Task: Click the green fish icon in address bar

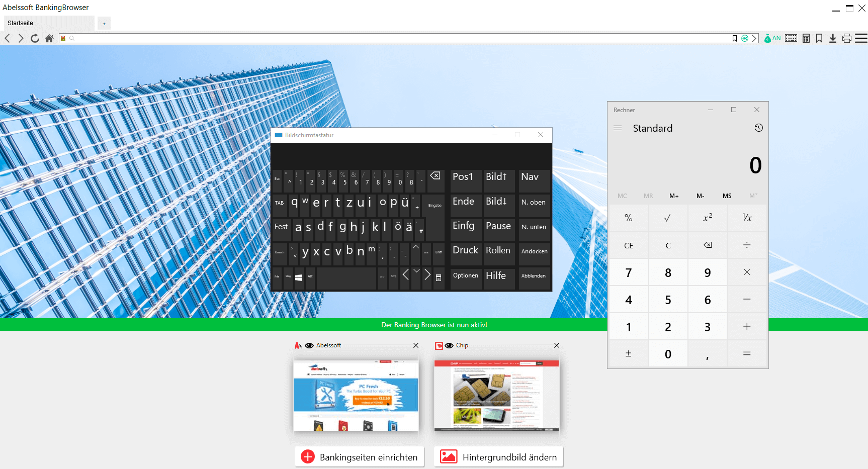Action: [x=745, y=38]
